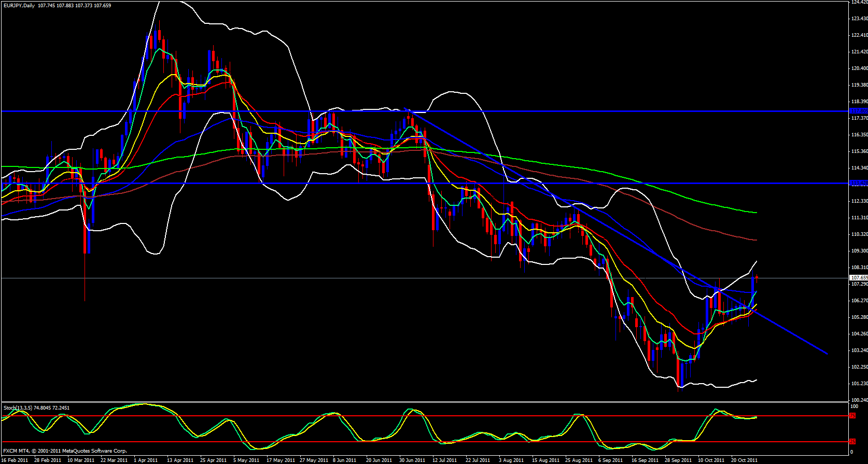Screen dimensions: 868x464
Task: Click the red 25 stochastic level tag
Action: coord(852,442)
